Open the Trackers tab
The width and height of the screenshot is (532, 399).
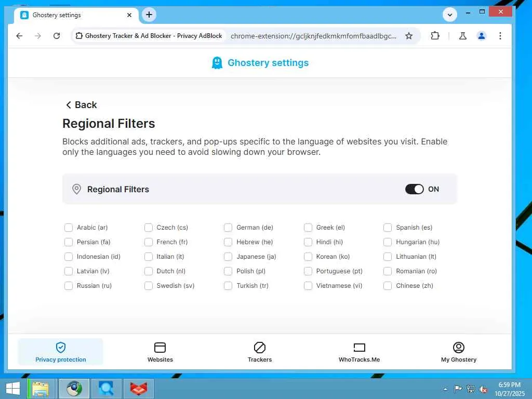coord(260,352)
